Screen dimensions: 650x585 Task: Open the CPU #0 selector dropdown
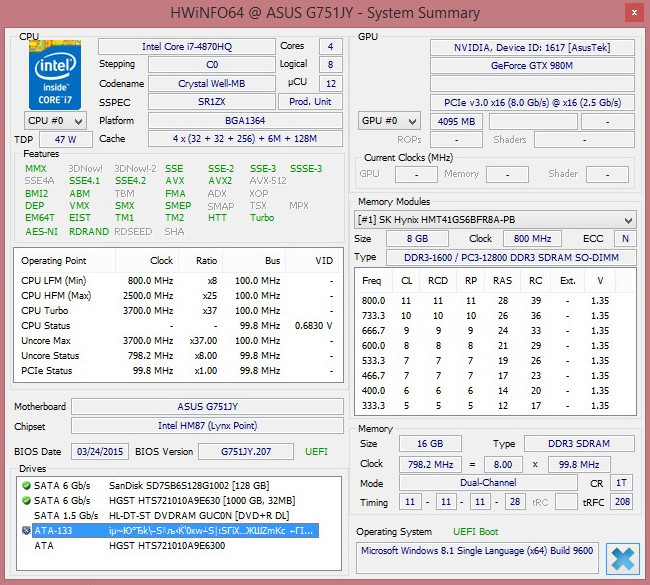click(53, 121)
